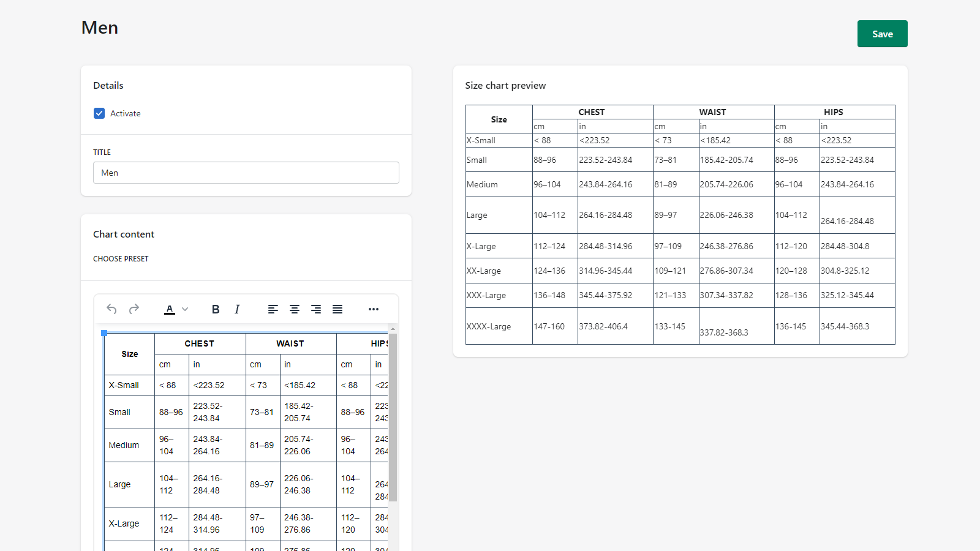The width and height of the screenshot is (980, 551).
Task: Align text left
Action: [273, 309]
